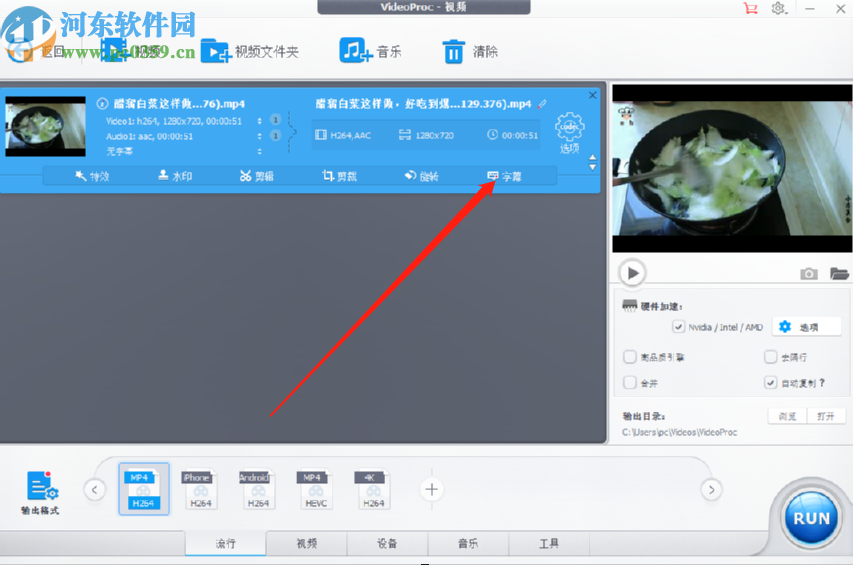The image size is (853, 565).
Task: Click the H264,AAC output codec label
Action: coord(343,135)
